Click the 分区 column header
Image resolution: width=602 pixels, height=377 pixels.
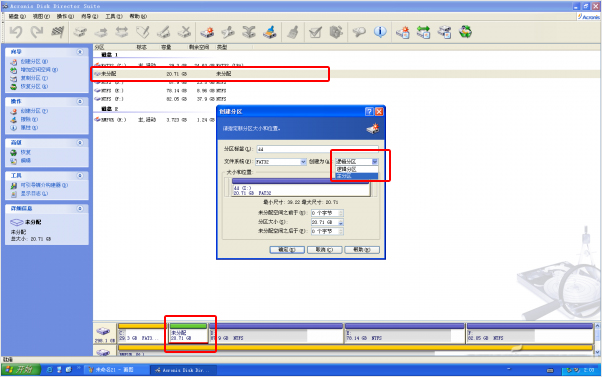tap(115, 47)
